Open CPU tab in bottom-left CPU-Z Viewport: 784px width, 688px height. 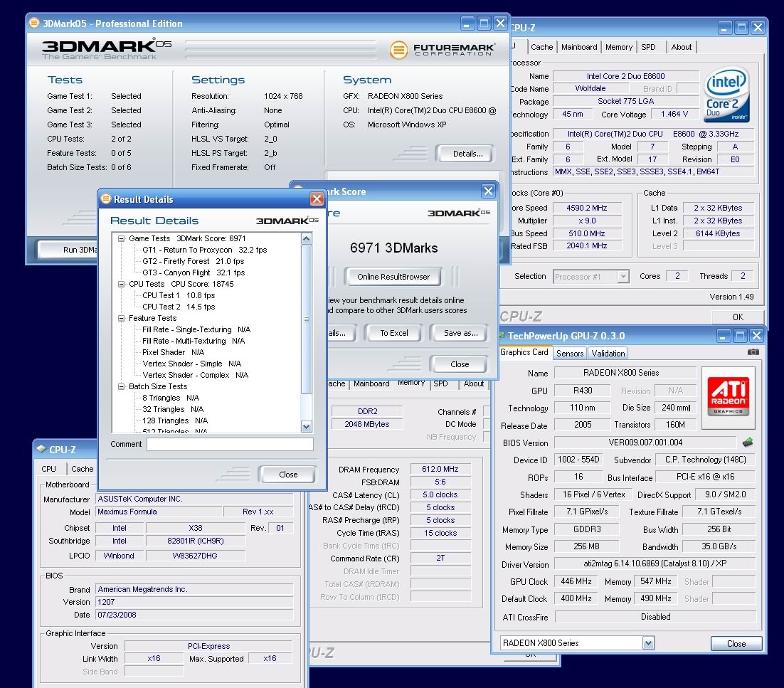pyautogui.click(x=49, y=469)
